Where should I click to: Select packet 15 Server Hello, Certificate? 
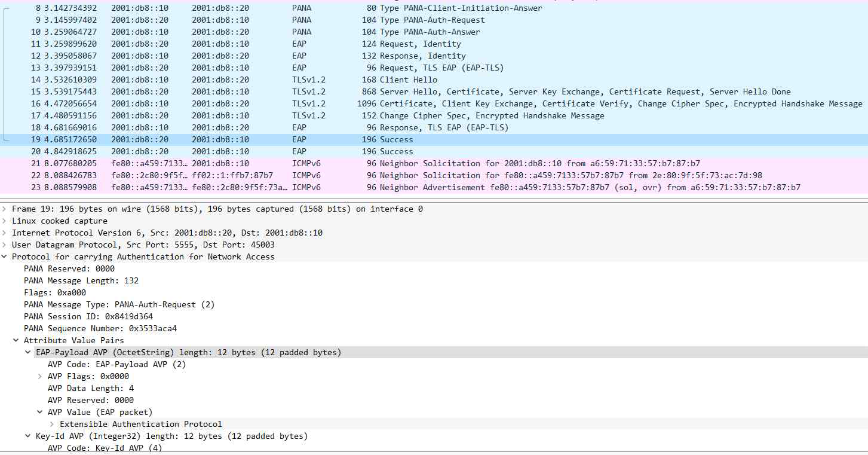point(434,91)
